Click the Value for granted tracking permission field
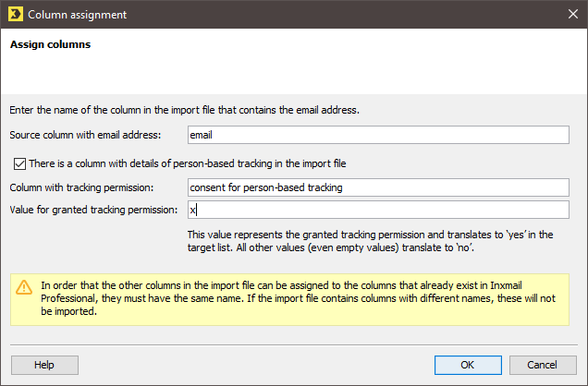588x386 pixels. click(378, 210)
